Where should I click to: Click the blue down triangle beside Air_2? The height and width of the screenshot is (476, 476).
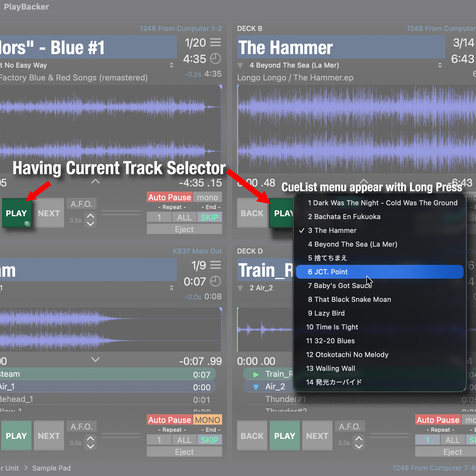256,387
